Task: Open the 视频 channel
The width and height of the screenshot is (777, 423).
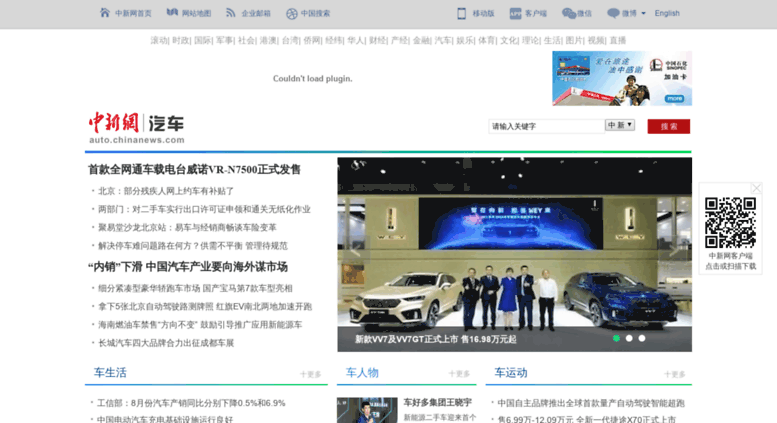Action: [x=596, y=40]
